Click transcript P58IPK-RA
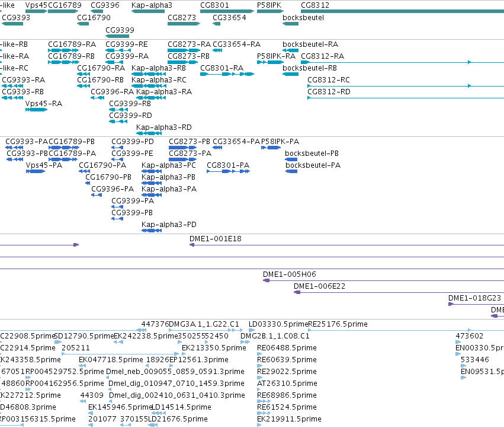This screenshot has height=428, width=504. click(x=270, y=62)
